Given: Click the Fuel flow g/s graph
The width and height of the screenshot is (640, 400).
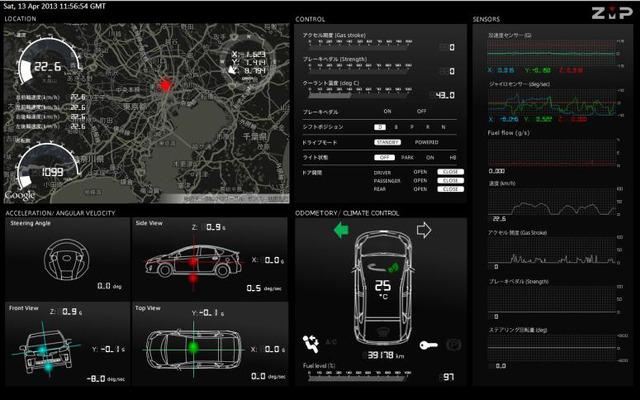Looking at the screenshot, I should pyautogui.click(x=551, y=152).
